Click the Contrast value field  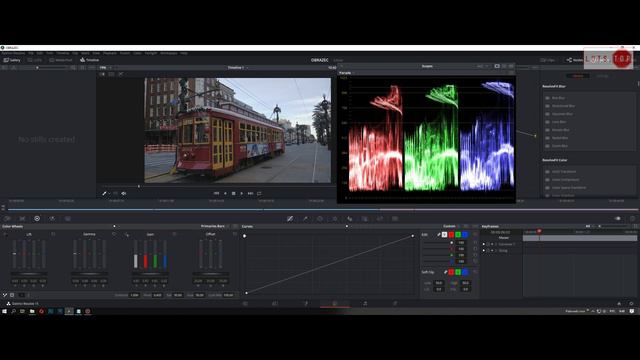(x=134, y=295)
